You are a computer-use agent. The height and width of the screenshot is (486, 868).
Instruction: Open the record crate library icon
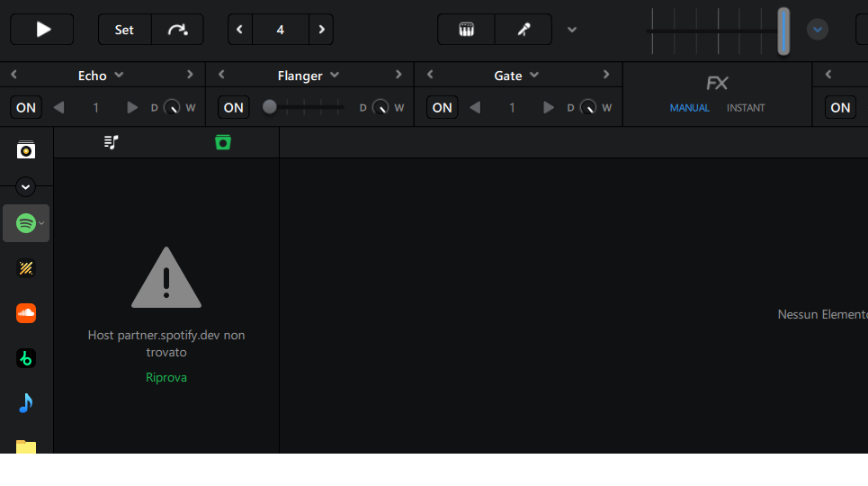pyautogui.click(x=26, y=149)
